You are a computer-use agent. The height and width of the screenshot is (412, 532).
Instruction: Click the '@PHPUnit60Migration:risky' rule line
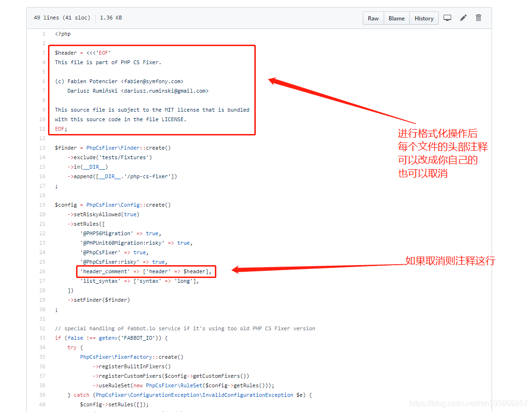point(136,243)
